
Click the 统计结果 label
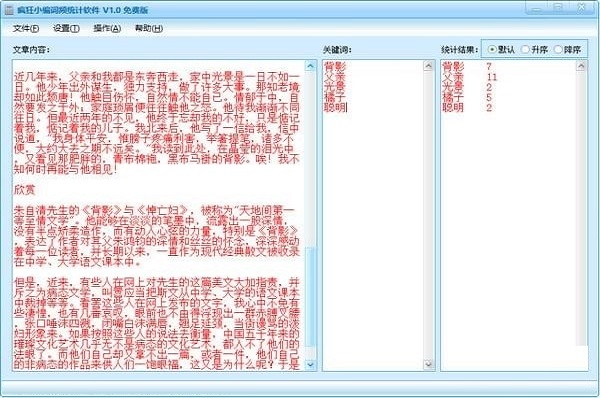click(x=460, y=50)
